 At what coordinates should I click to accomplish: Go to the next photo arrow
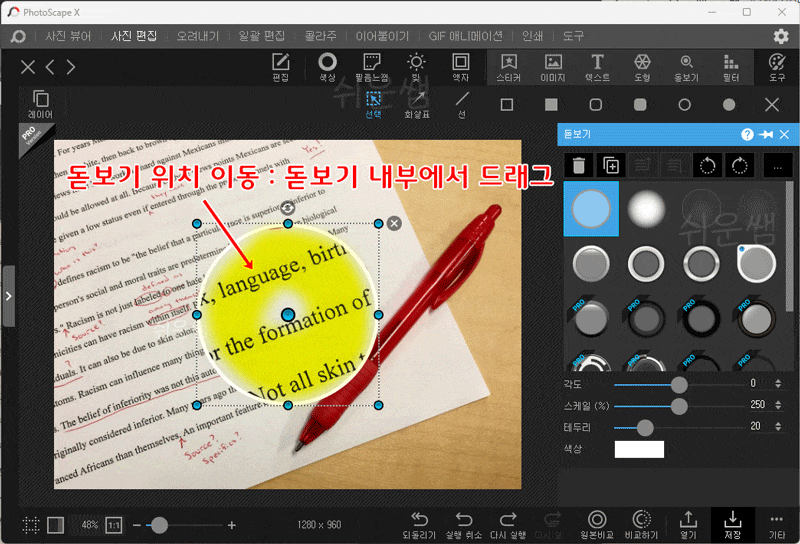[71, 67]
